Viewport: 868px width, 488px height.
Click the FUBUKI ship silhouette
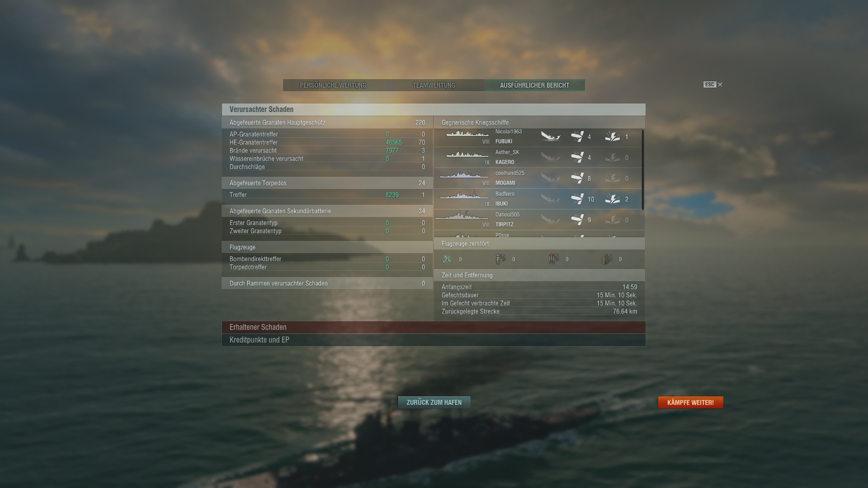point(467,133)
